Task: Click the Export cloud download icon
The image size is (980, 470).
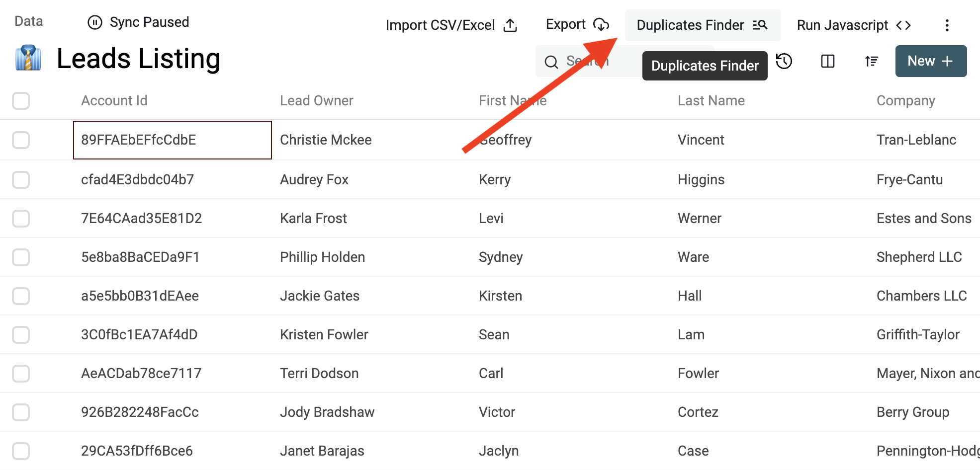Action: click(601, 24)
